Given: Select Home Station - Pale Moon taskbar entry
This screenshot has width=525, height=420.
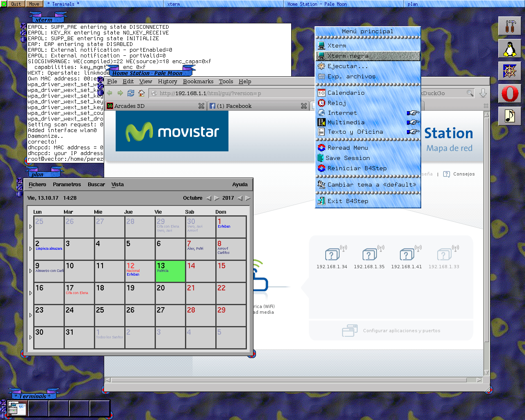Looking at the screenshot, I should coord(343,4).
